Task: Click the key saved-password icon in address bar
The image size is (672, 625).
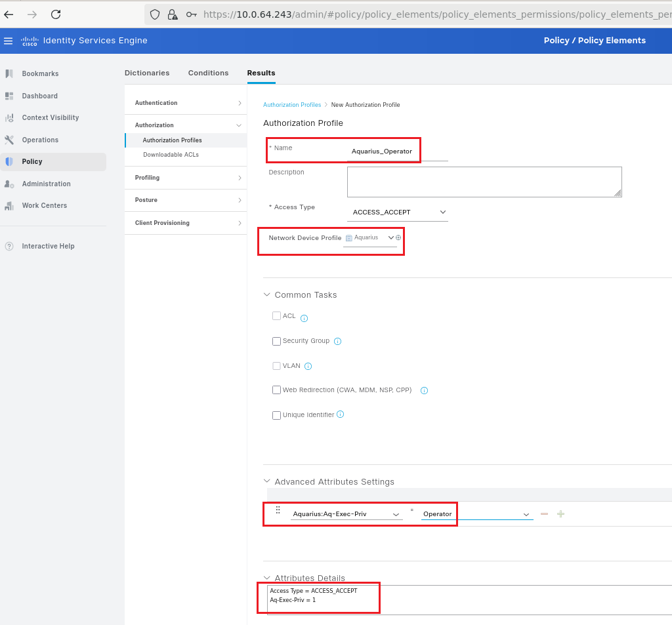Action: point(191,14)
